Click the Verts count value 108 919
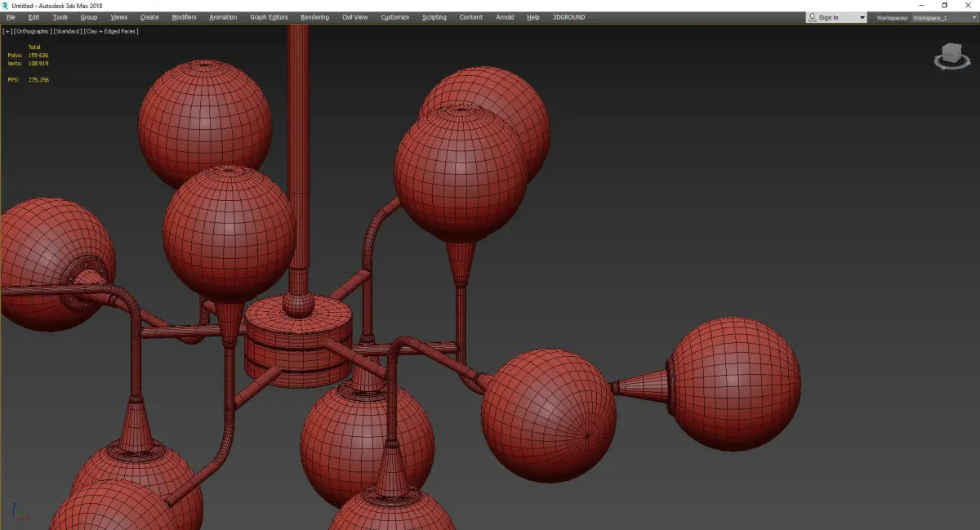Viewport: 980px width, 530px height. click(x=38, y=63)
